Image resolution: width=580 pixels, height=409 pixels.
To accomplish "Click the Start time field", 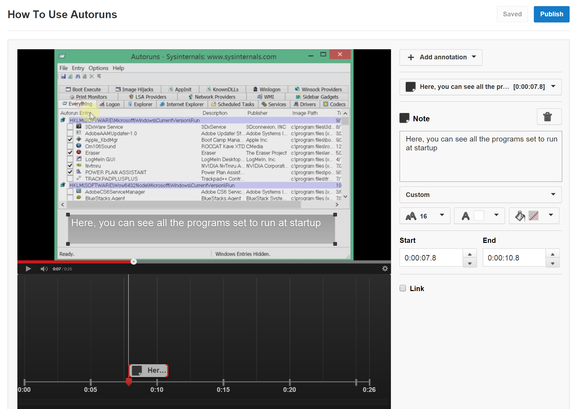I will pyautogui.click(x=431, y=258).
